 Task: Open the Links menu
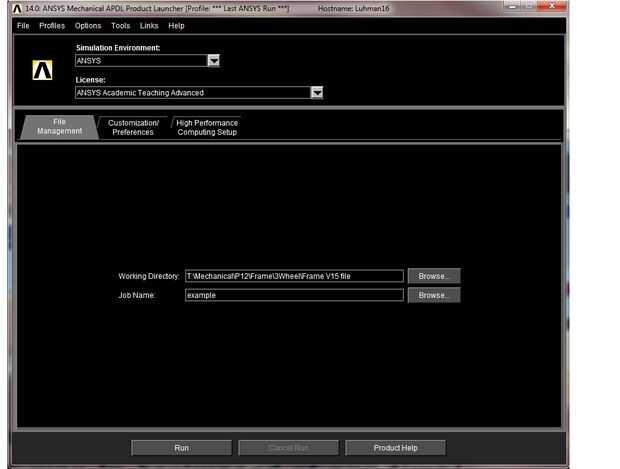coord(149,26)
